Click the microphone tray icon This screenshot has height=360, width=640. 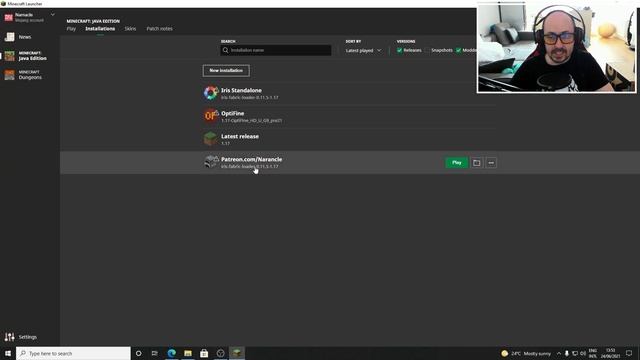[567, 353]
